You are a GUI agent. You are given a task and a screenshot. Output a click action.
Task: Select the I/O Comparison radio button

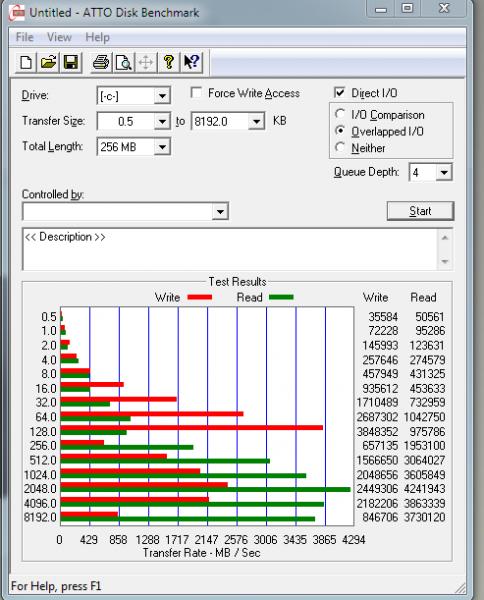tap(340, 114)
